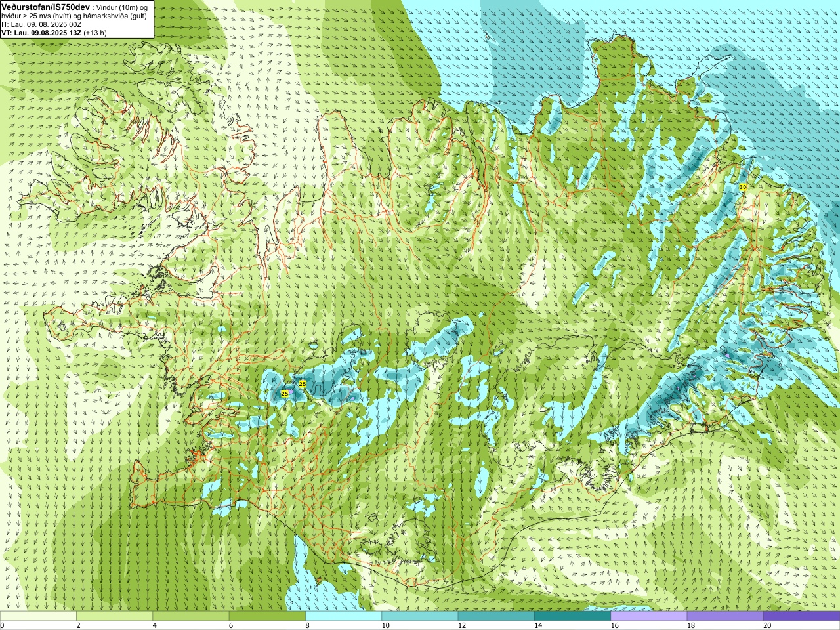The width and height of the screenshot is (840, 630).
Task: Click the legend tick label '16'
Action: pos(614,625)
